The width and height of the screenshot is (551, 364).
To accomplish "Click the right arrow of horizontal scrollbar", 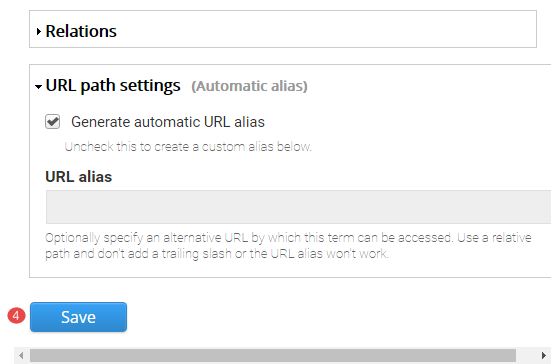I will (544, 355).
